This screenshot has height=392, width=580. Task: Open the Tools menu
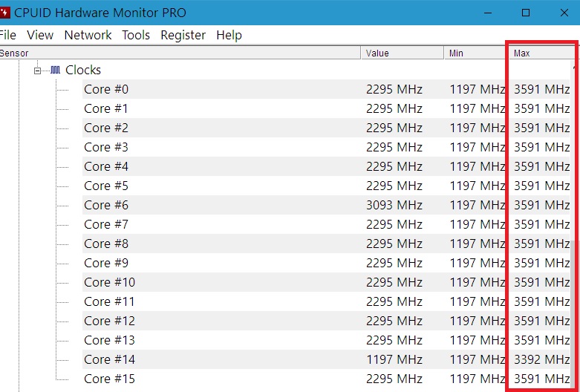tap(136, 35)
